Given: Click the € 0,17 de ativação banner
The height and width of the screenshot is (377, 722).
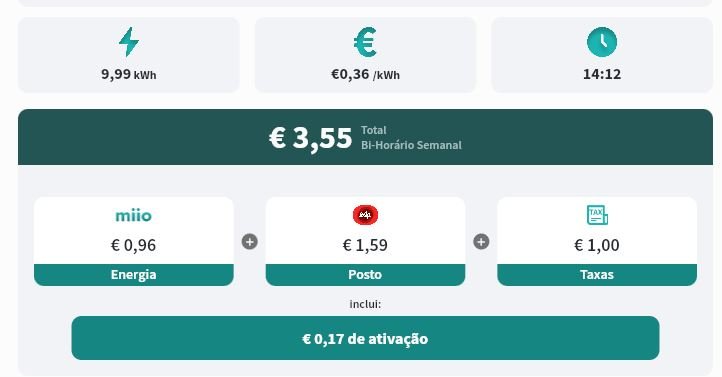Looking at the screenshot, I should coord(365,338).
